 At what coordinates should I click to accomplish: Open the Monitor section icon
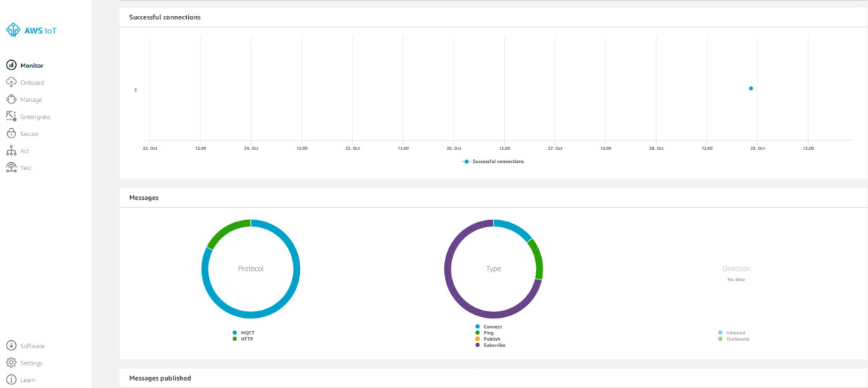11,65
